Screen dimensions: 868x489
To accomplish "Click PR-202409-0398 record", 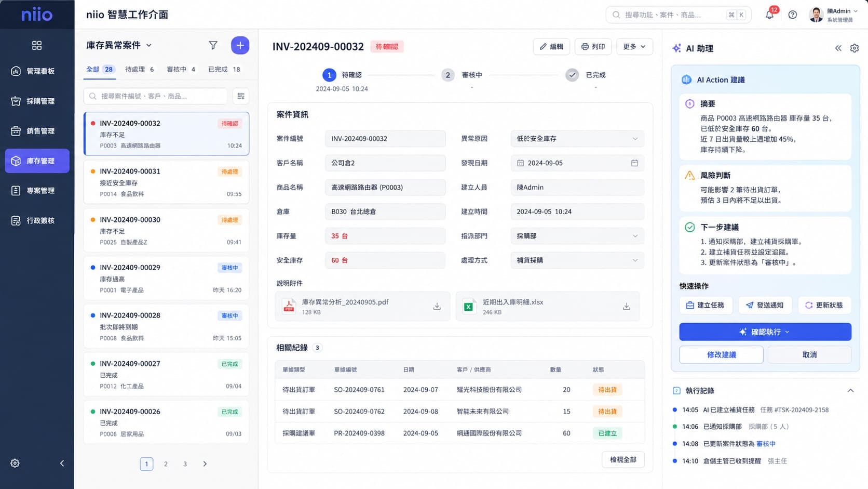I will coord(460,433).
